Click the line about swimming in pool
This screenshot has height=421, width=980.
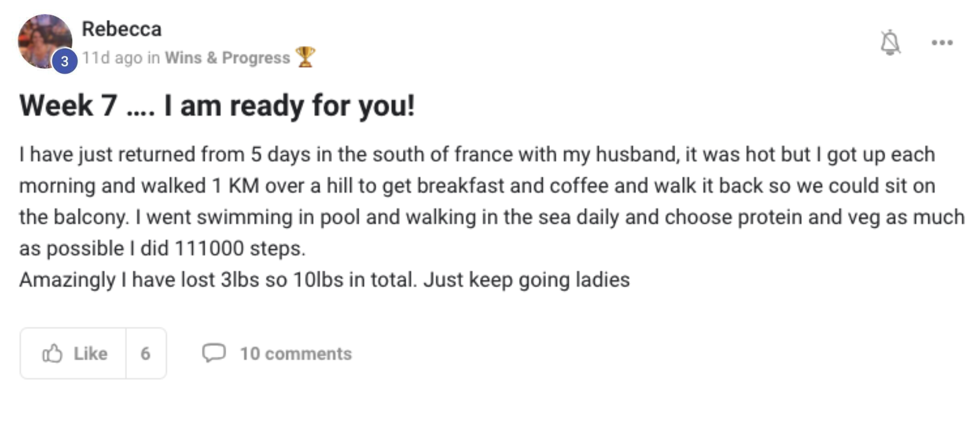(491, 217)
